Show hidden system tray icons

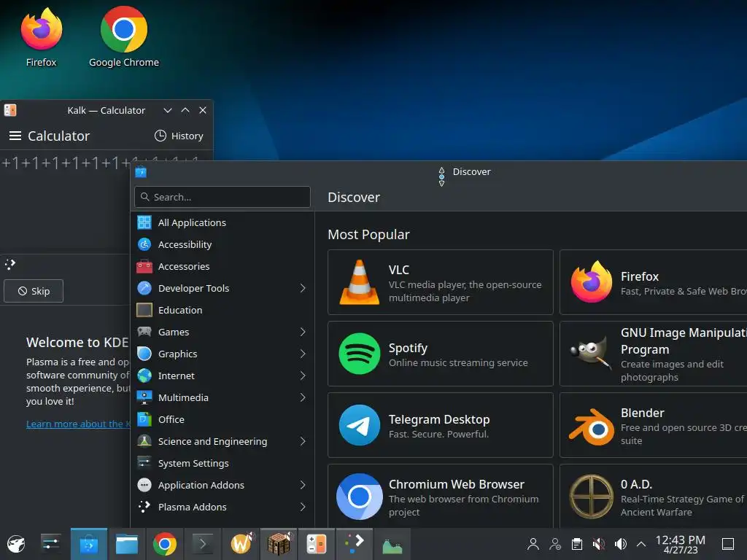click(x=641, y=544)
